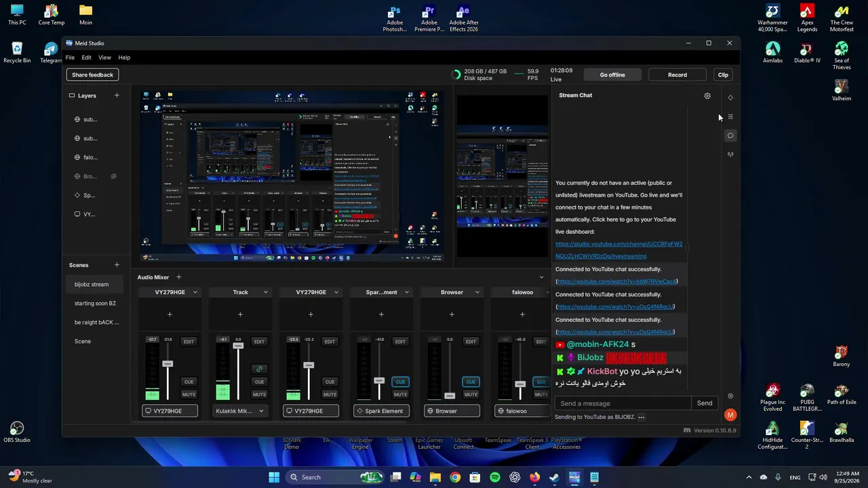This screenshot has width=868, height=488.
Task: Click the first VY279HGE volume fader handle
Action: click(x=167, y=365)
